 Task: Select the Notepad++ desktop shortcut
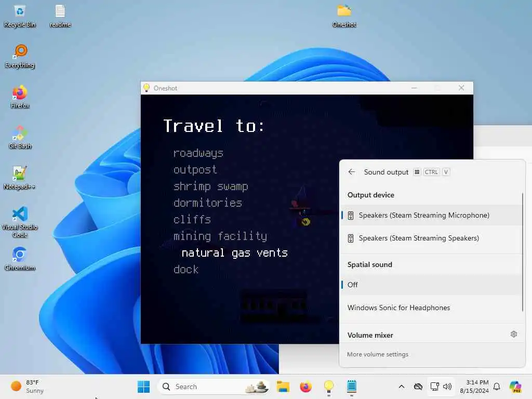[x=19, y=178]
